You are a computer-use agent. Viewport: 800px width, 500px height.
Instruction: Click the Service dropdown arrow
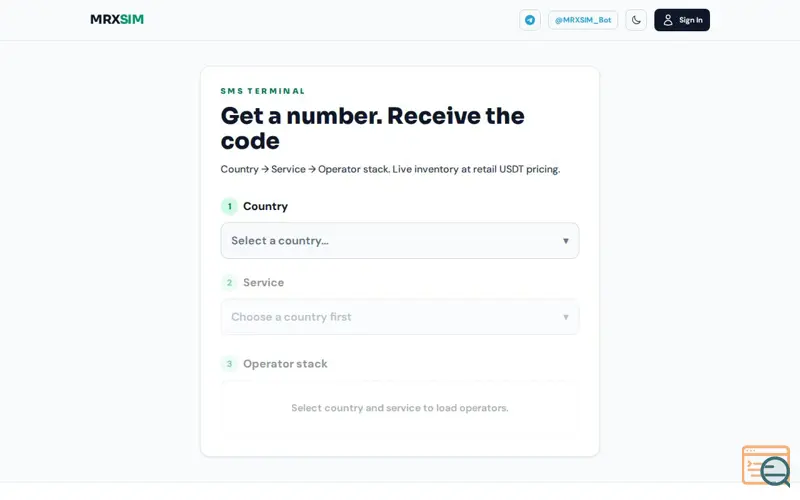pos(565,317)
